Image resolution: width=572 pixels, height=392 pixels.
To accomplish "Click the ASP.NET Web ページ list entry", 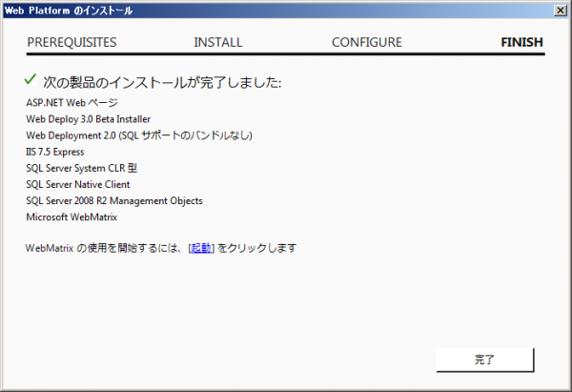I will click(x=72, y=102).
